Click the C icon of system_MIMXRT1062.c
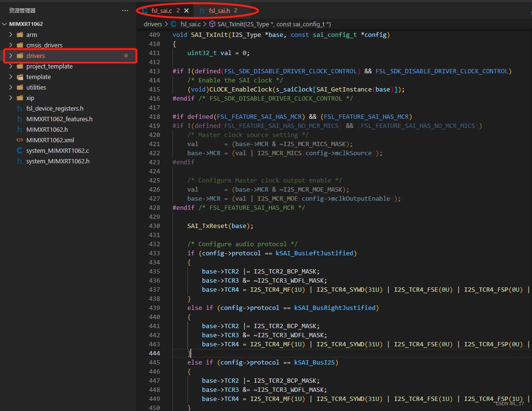 (x=20, y=150)
